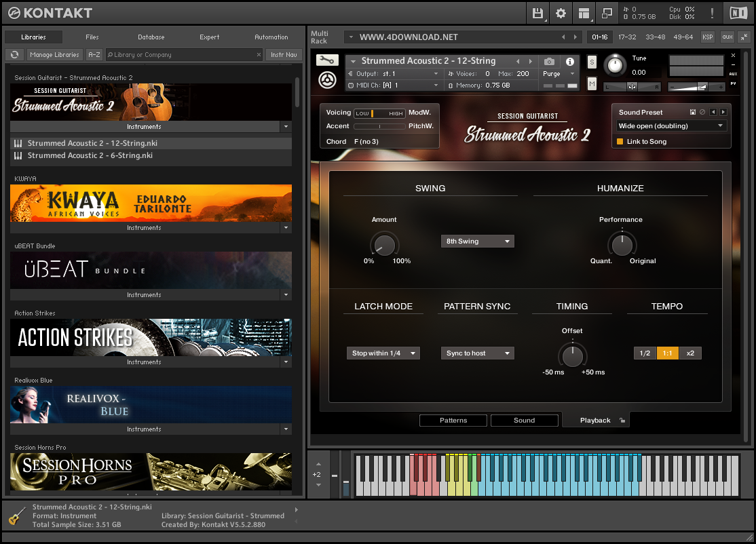The image size is (756, 544).
Task: Click previous multi rack arrow
Action: 563,37
